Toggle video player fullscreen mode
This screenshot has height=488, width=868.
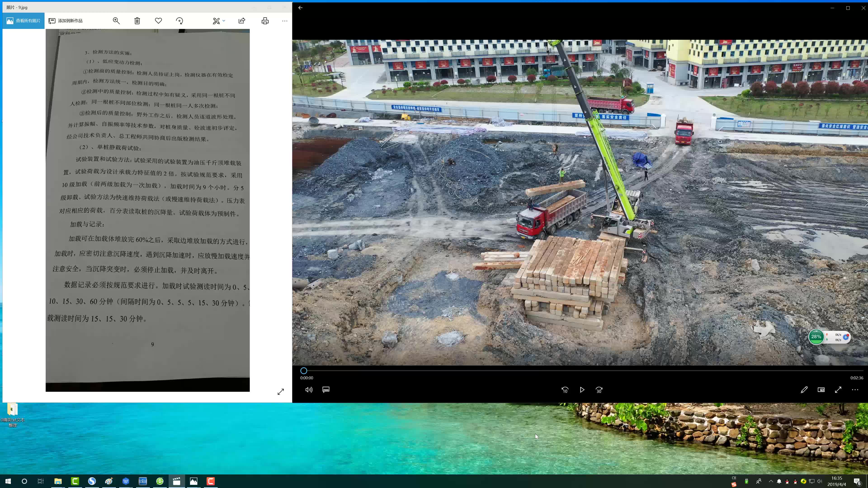click(838, 390)
